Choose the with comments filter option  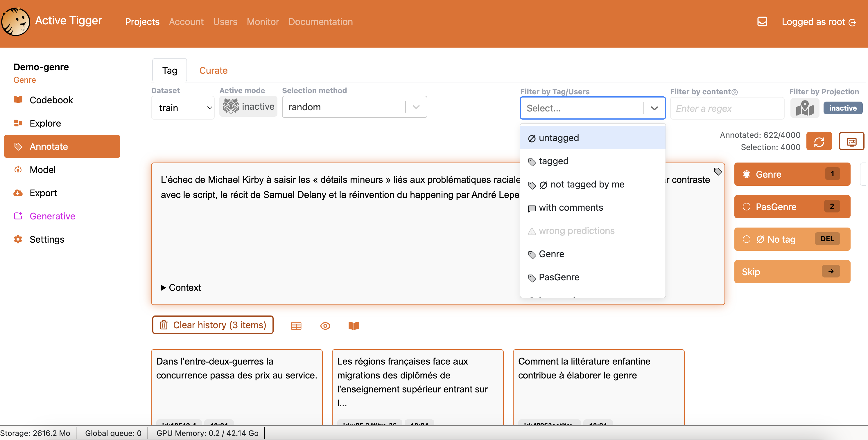tap(593, 208)
